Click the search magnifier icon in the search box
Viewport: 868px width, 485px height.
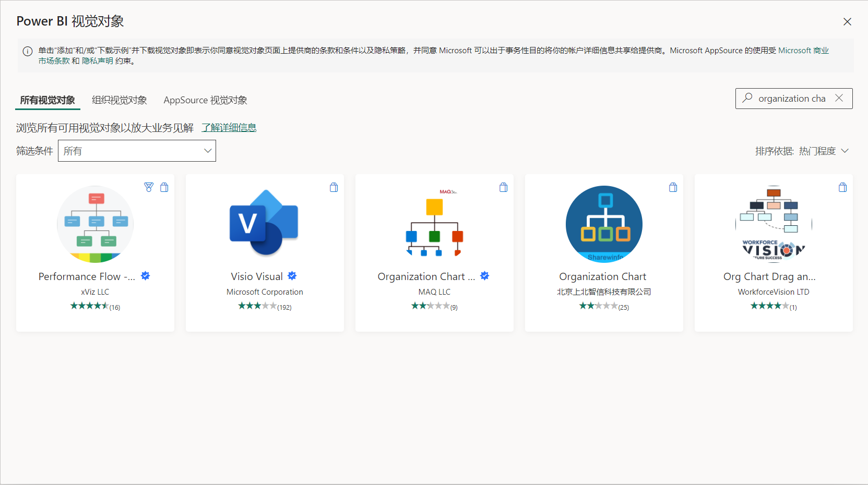[747, 98]
